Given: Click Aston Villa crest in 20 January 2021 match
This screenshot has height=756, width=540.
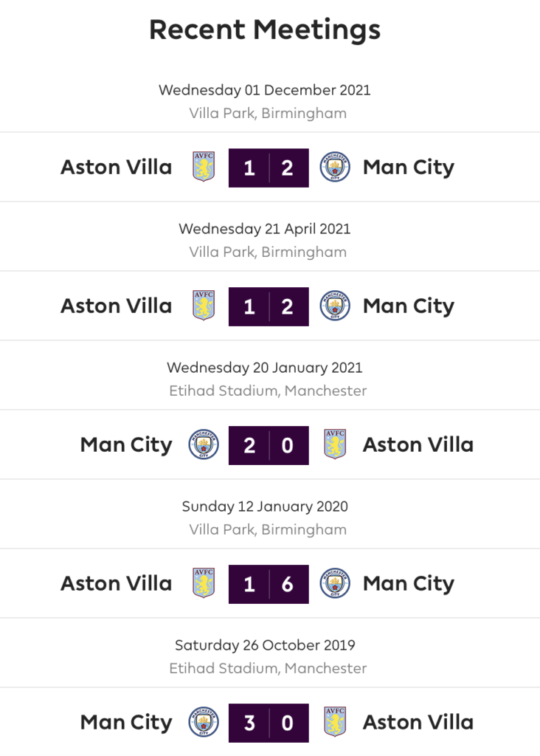Looking at the screenshot, I should [335, 444].
